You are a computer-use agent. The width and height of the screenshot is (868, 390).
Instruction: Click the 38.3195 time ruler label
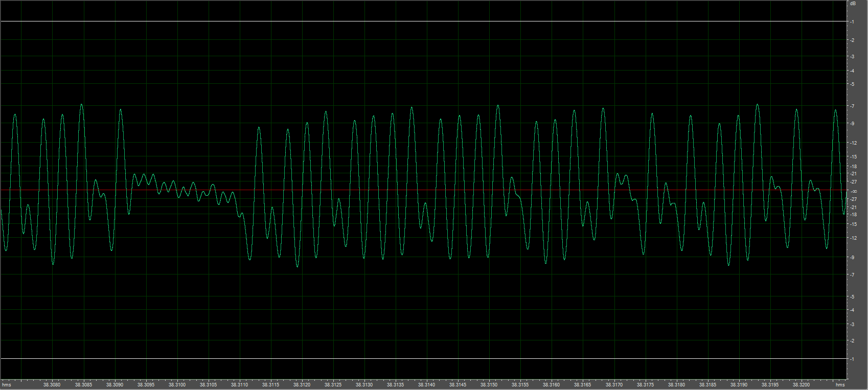click(x=770, y=385)
